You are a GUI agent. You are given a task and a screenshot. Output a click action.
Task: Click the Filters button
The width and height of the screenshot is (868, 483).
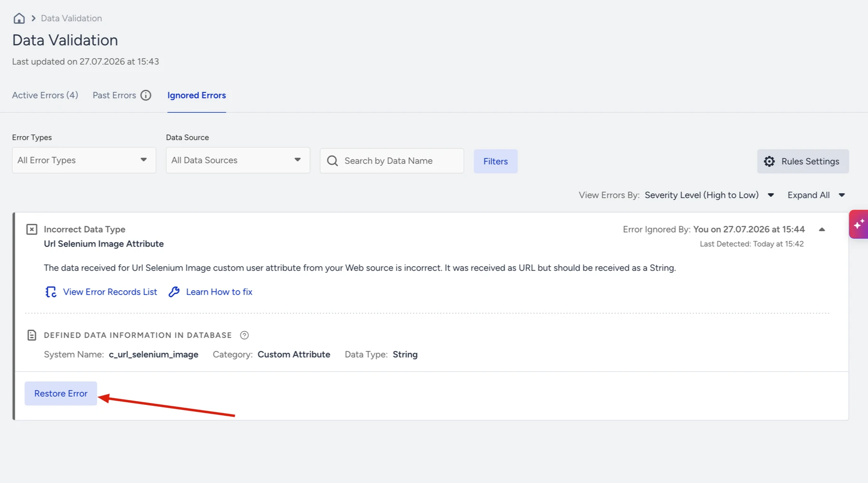click(x=495, y=161)
